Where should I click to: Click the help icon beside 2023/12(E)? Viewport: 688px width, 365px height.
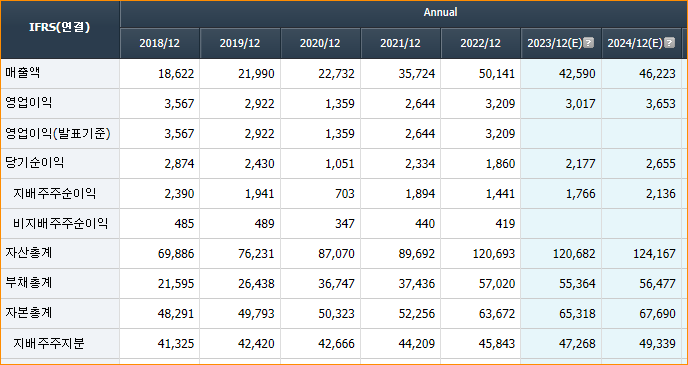click(x=589, y=43)
